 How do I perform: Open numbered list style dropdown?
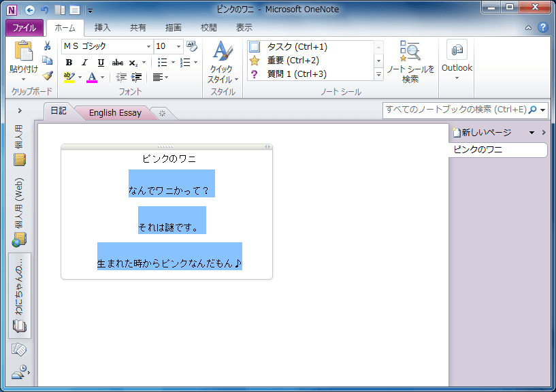click(196, 63)
